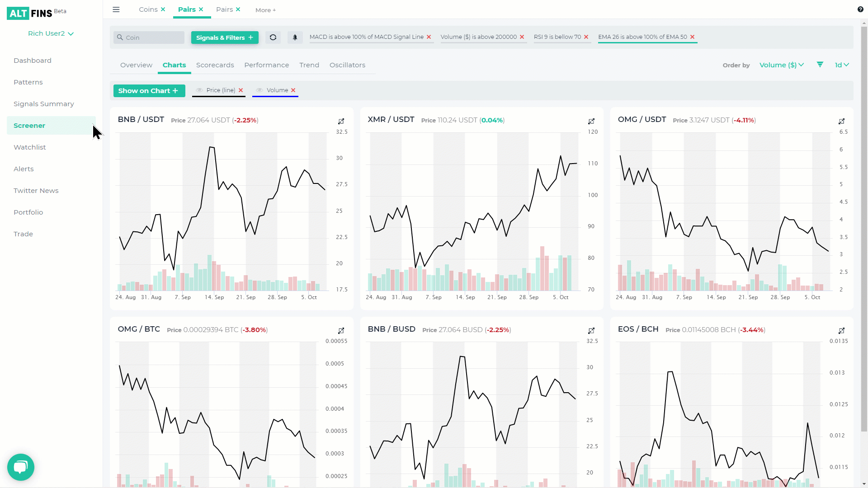Open the hamburger menu icon

(x=116, y=9)
